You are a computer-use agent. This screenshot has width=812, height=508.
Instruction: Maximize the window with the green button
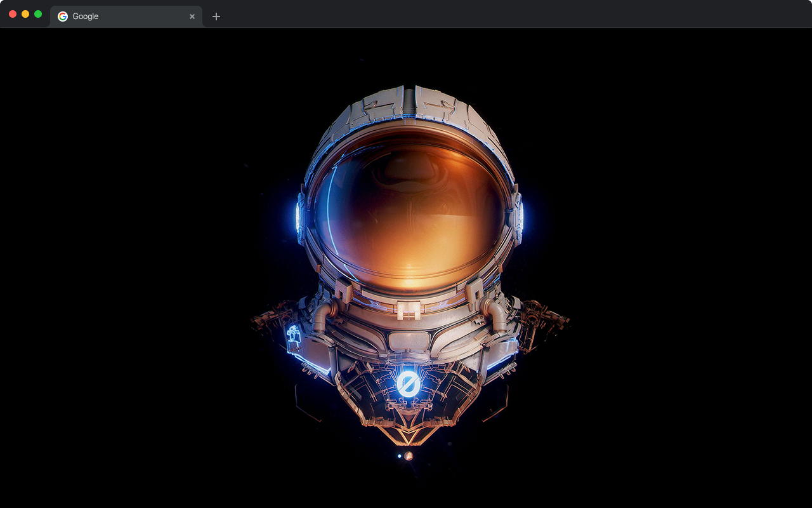click(x=38, y=14)
